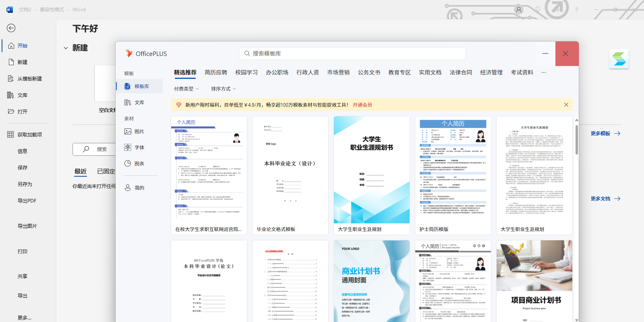Open 毕业论文格式模板 thumbnail
Screen dimensions: 644x322
coord(290,175)
